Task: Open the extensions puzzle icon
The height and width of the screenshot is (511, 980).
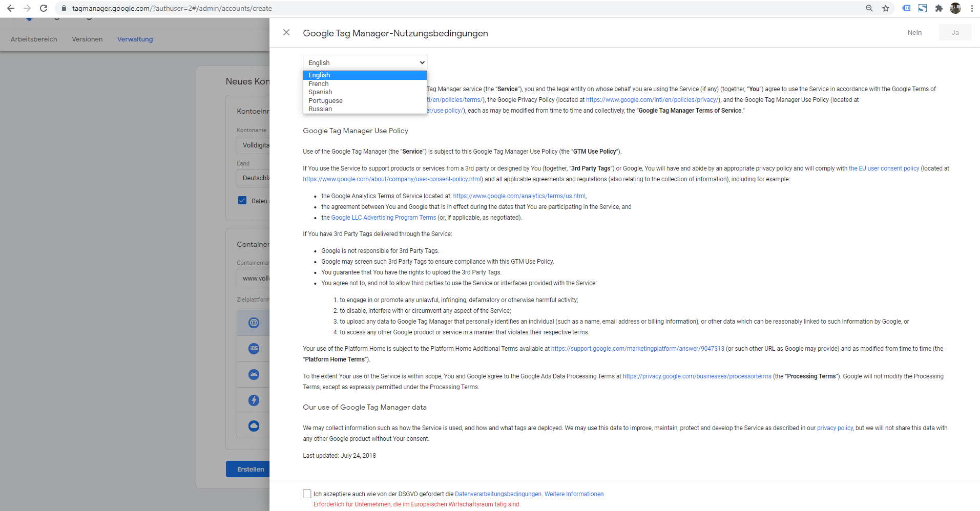Action: tap(939, 8)
